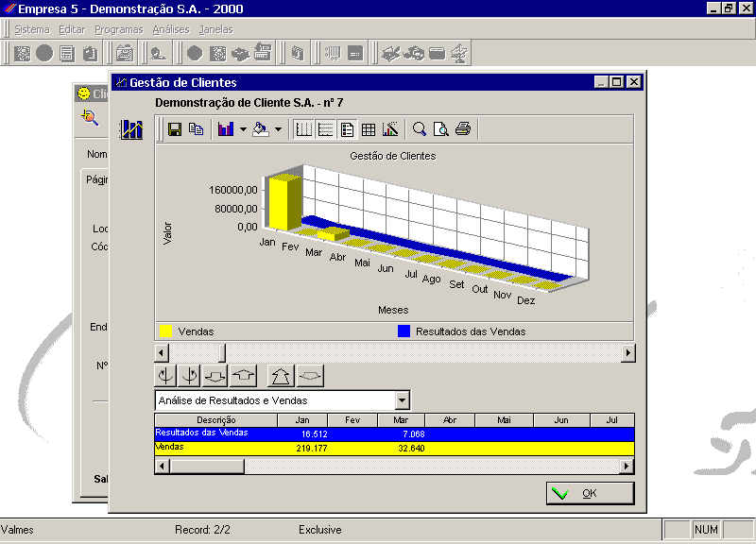Click the tall yellow Jan bar in chart

pos(284,202)
